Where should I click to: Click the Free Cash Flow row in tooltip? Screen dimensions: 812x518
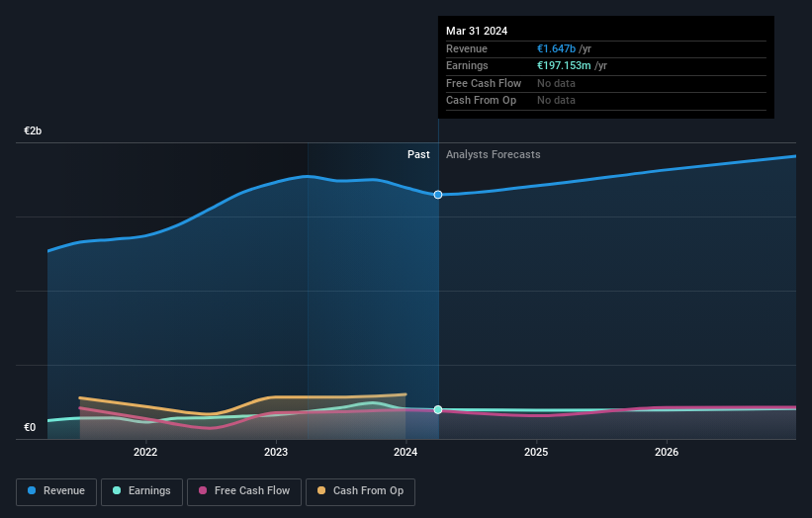[606, 83]
